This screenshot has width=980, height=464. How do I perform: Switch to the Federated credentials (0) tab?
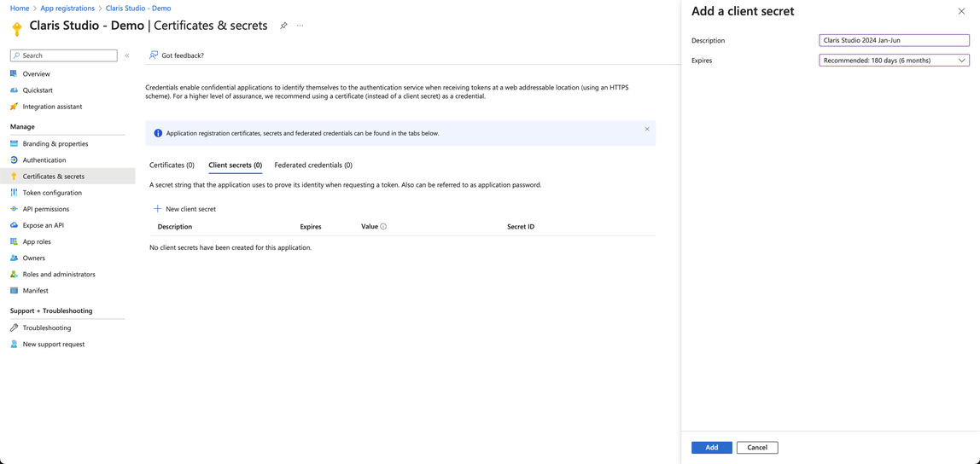tap(313, 165)
